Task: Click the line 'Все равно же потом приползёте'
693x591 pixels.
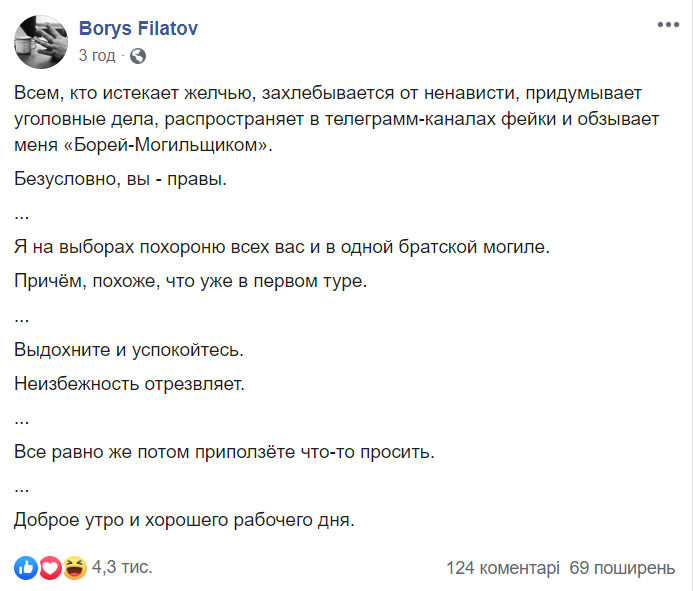Action: (225, 452)
